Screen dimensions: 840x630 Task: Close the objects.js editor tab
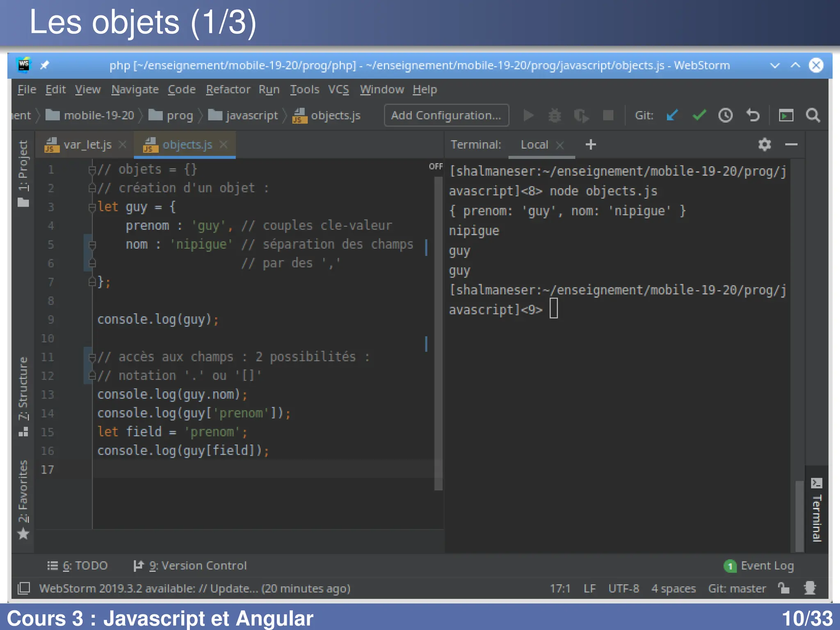tap(223, 144)
